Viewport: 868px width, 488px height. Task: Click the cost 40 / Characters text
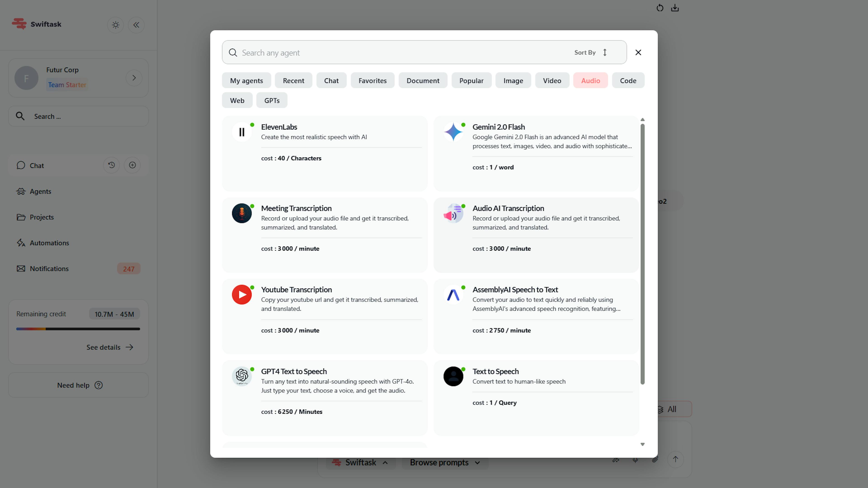pos(291,158)
